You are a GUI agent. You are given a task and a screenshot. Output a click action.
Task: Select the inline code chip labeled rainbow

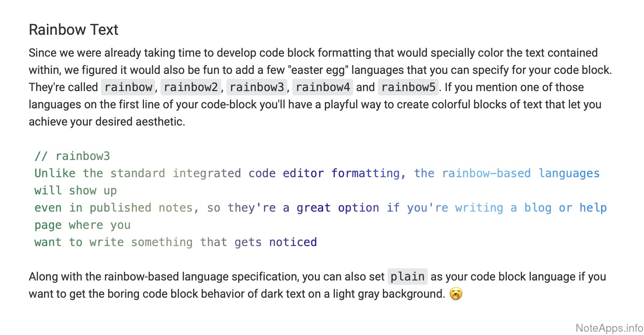pyautogui.click(x=128, y=87)
